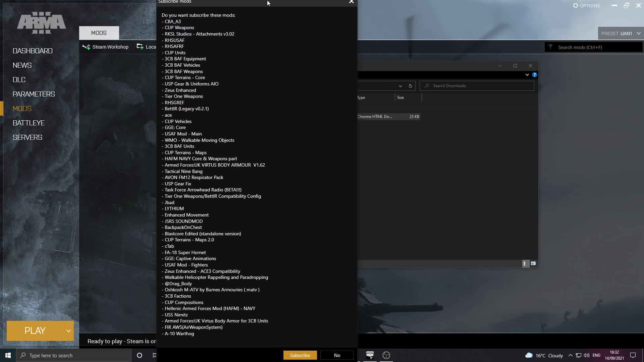Image resolution: width=644 pixels, height=362 pixels.
Task: Expand the Explorer ribbon chevron
Action: tap(527, 75)
